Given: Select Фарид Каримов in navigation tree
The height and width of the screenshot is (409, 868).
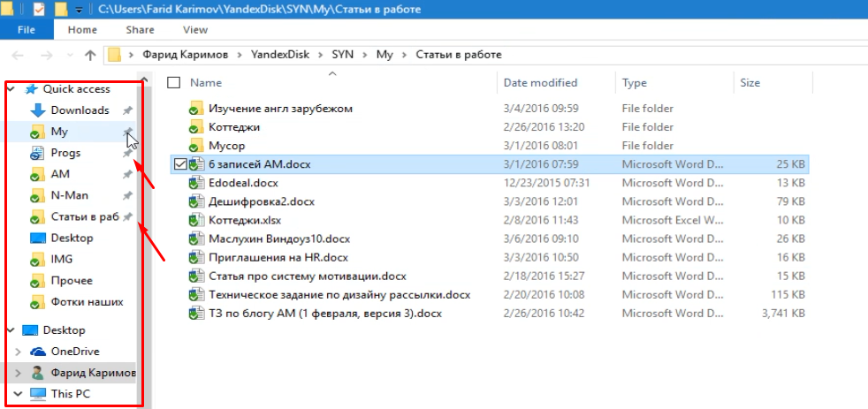Looking at the screenshot, I should click(93, 373).
